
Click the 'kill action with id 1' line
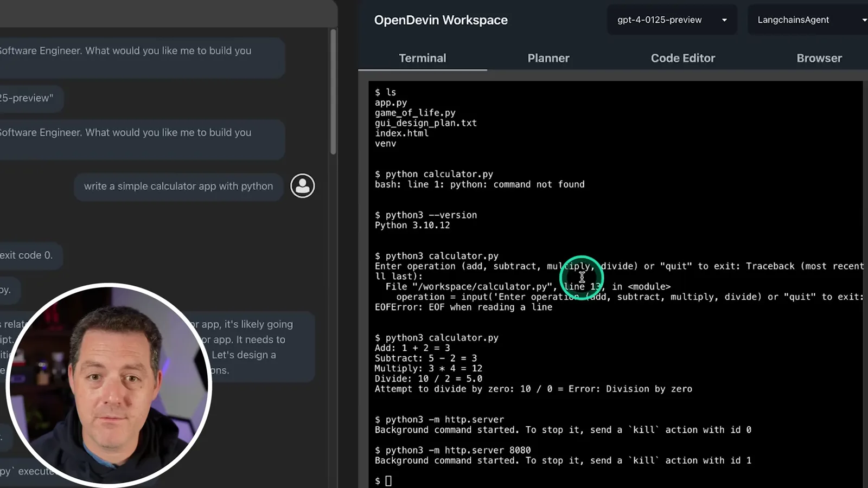point(563,461)
